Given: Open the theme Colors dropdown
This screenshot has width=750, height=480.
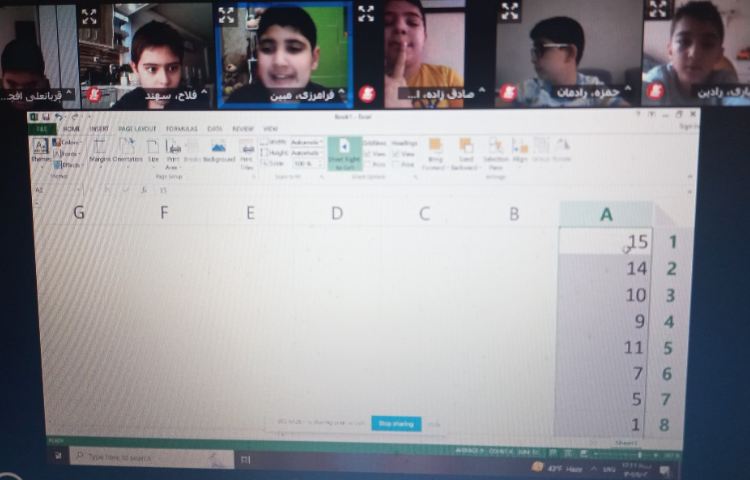Looking at the screenshot, I should (67, 142).
